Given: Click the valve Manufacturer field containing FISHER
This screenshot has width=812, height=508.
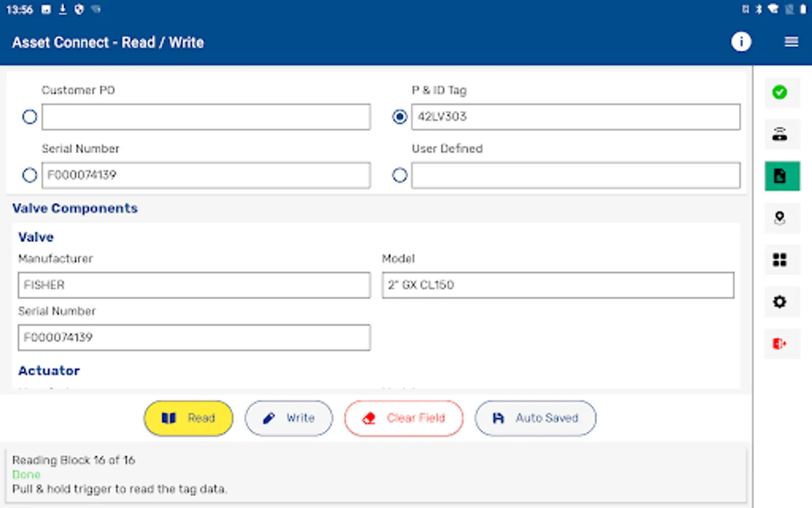Looking at the screenshot, I should point(194,285).
